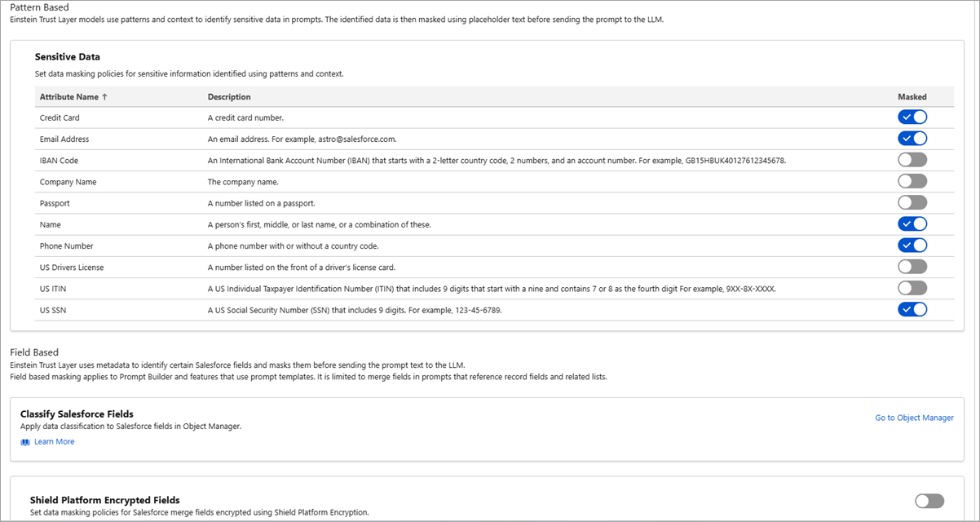Open the Learn More link
Viewport: 980px width, 522px height.
[54, 442]
